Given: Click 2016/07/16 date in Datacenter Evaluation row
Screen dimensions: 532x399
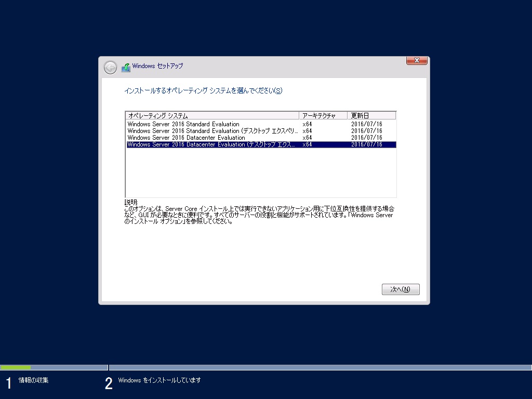Looking at the screenshot, I should point(366,138).
